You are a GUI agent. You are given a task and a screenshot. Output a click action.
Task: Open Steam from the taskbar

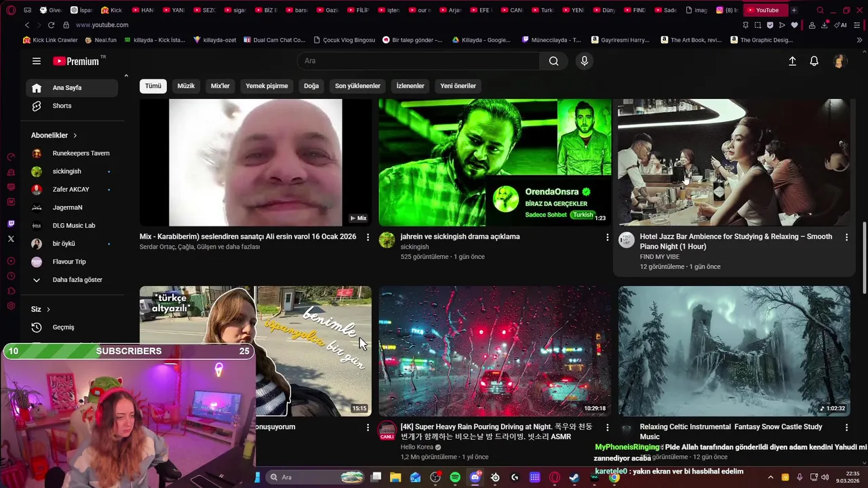point(574,477)
